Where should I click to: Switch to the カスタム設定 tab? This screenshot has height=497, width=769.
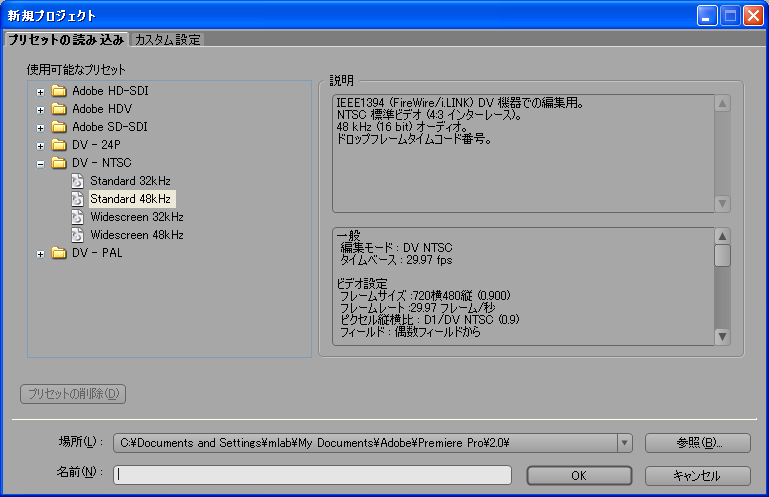coord(167,40)
